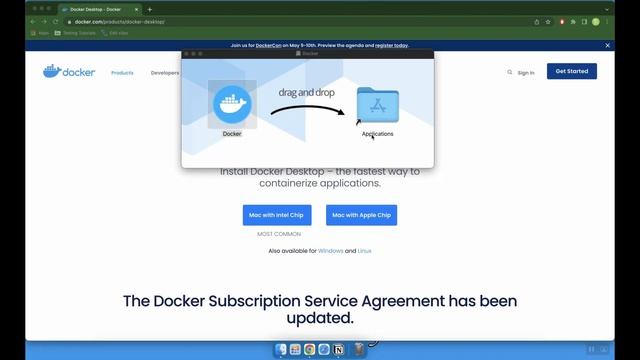Click the Get Started button
This screenshot has height=360, width=640.
(x=572, y=71)
